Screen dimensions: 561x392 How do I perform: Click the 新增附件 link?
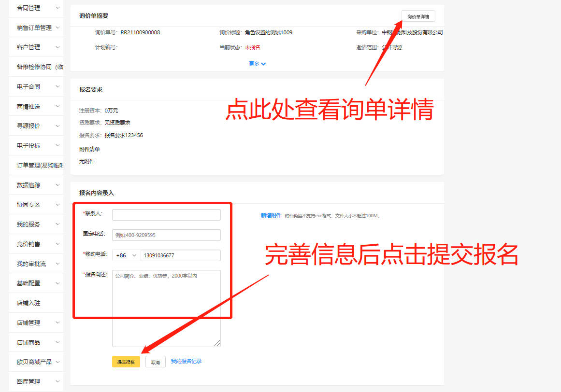tap(271, 215)
